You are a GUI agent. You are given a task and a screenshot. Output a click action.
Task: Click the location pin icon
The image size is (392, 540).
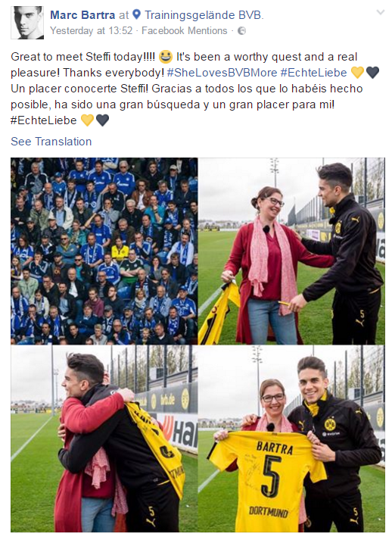point(137,14)
